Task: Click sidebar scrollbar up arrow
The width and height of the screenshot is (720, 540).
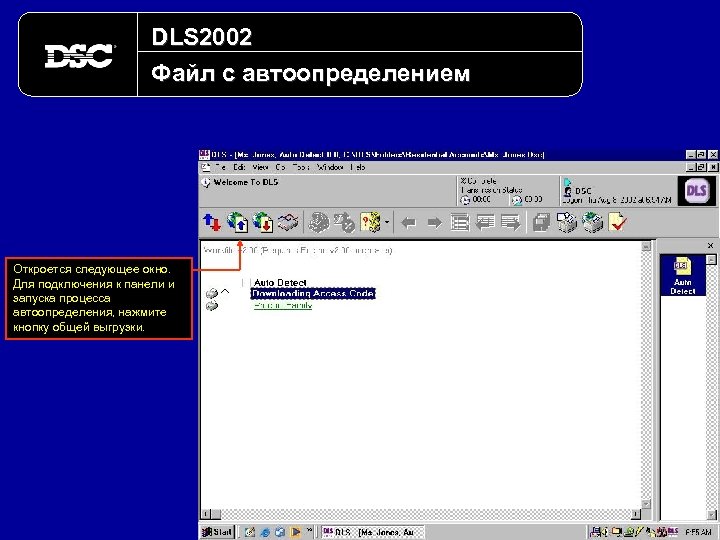Action: pos(711,259)
